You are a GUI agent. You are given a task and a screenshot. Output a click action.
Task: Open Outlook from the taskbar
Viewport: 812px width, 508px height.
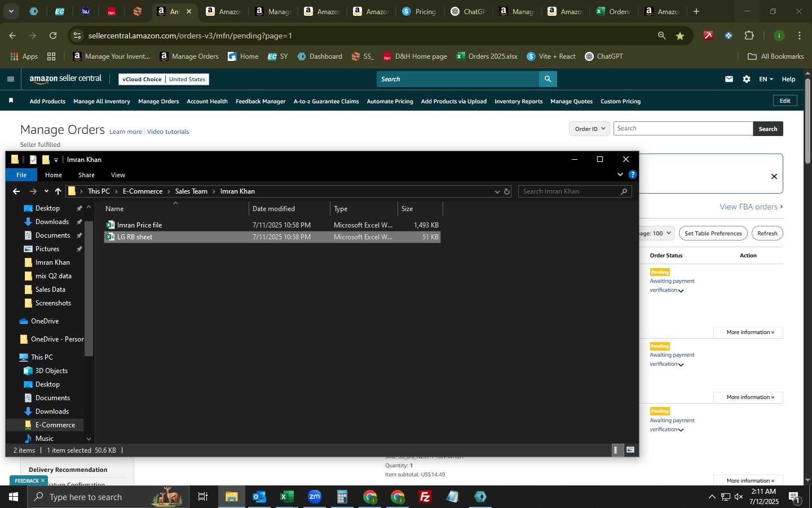(259, 497)
